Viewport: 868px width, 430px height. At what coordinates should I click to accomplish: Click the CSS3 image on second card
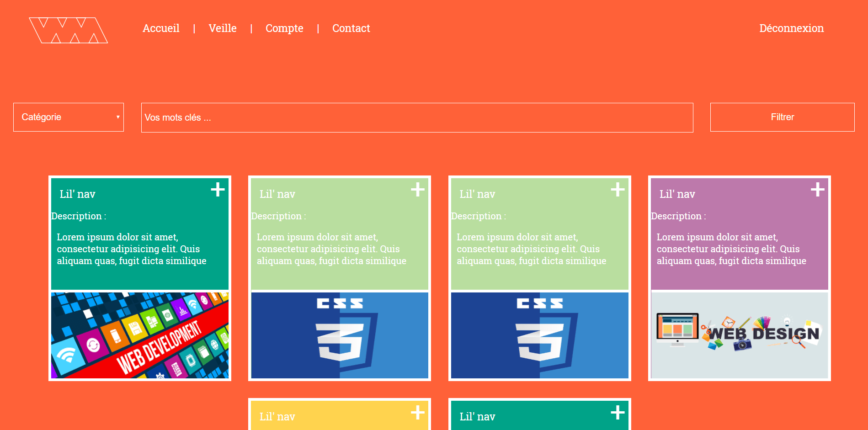[x=340, y=335]
